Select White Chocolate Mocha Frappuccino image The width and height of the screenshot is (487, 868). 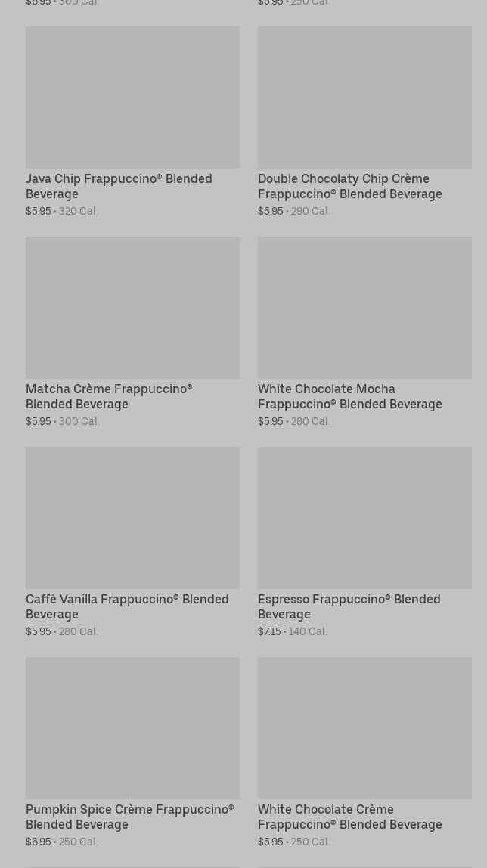click(364, 308)
